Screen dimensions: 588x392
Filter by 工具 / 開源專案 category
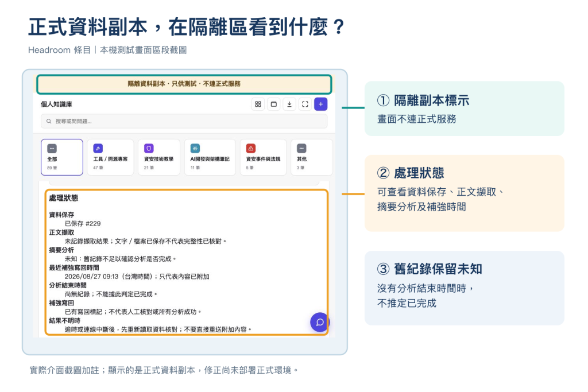point(110,157)
